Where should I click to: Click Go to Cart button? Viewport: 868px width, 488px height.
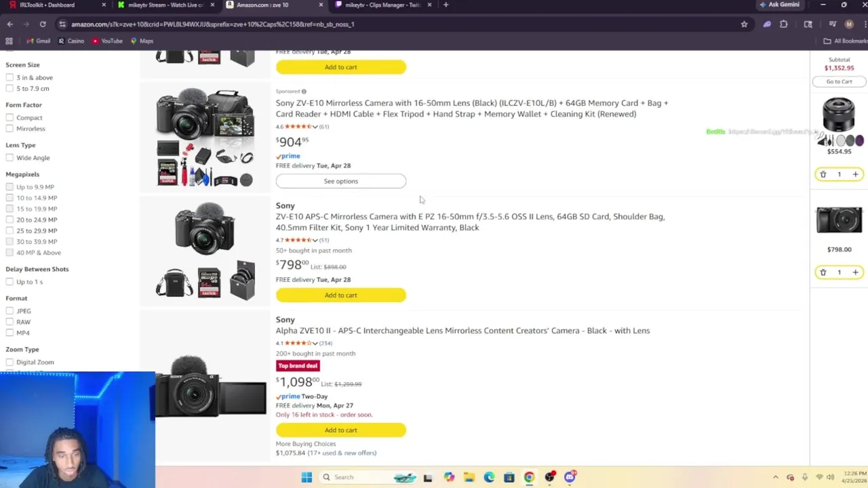[839, 81]
